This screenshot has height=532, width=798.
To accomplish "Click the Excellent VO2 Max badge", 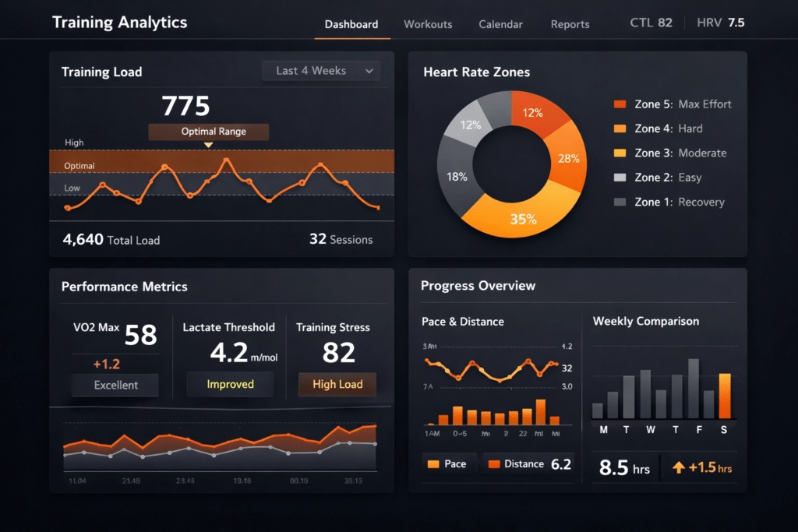I will pyautogui.click(x=115, y=385).
